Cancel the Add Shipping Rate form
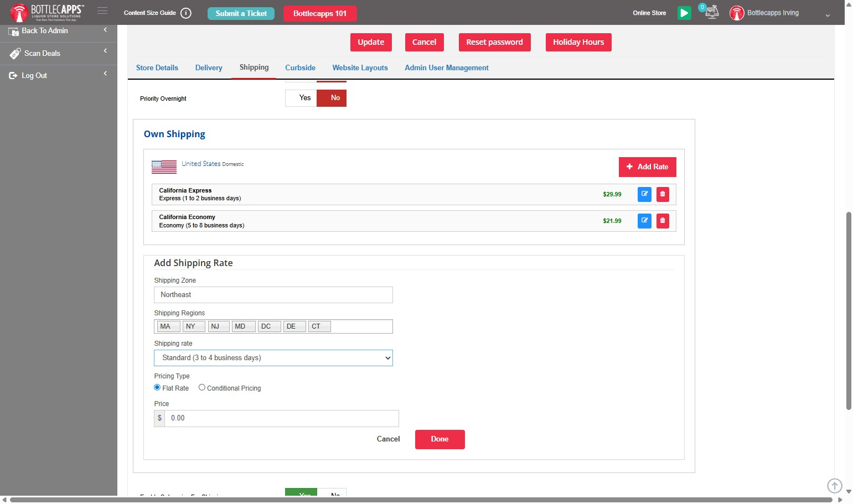 point(388,439)
